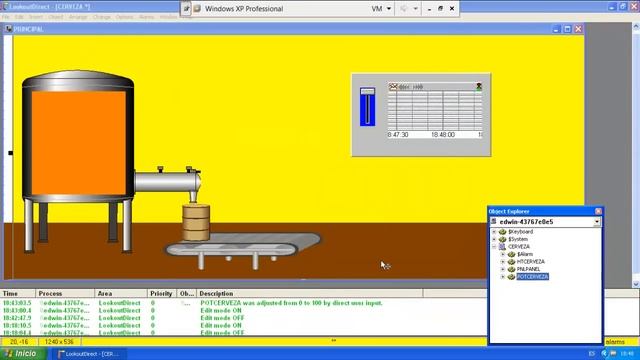
Task: Open the Alarms menu
Action: [147, 17]
